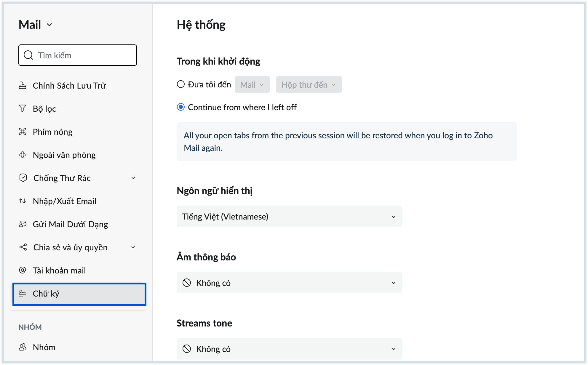The height and width of the screenshot is (365, 588).
Task: Select the 'Đưa tôi đến' radio button
Action: (x=181, y=84)
